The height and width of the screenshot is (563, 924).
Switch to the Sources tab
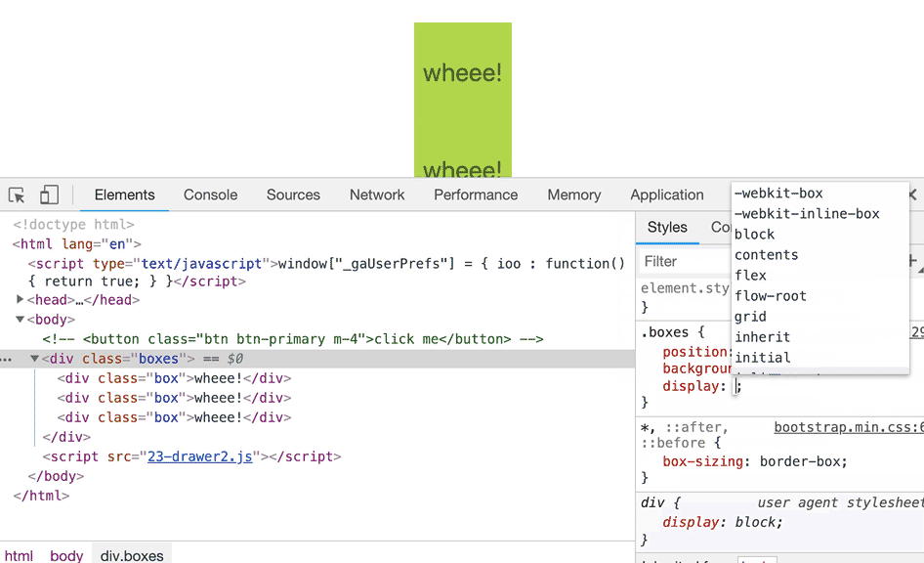[x=293, y=195]
